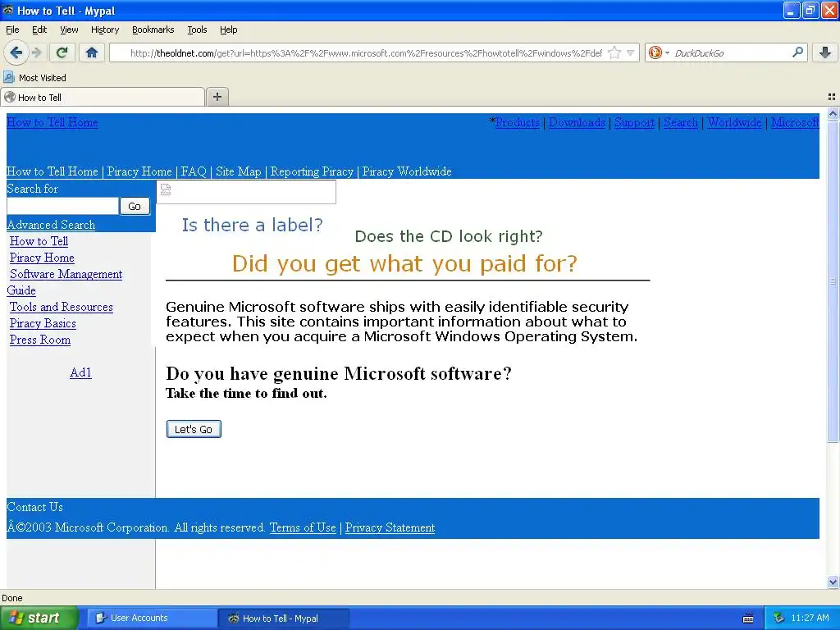
Task: Select the How to Tell tab
Action: tap(103, 97)
